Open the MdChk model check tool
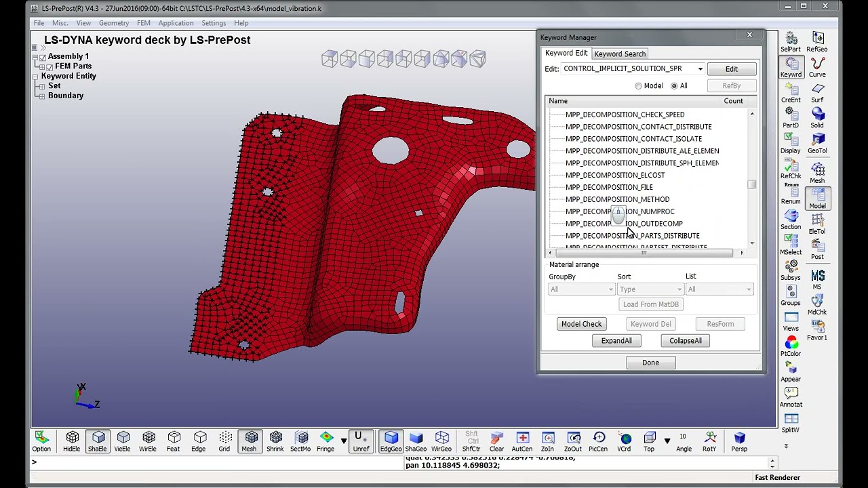 click(x=817, y=304)
